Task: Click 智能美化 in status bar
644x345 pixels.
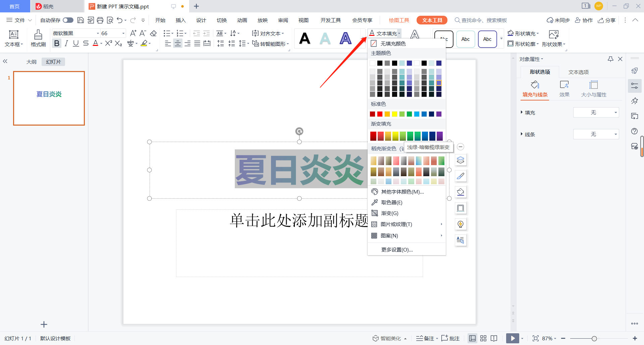Action: click(x=389, y=338)
